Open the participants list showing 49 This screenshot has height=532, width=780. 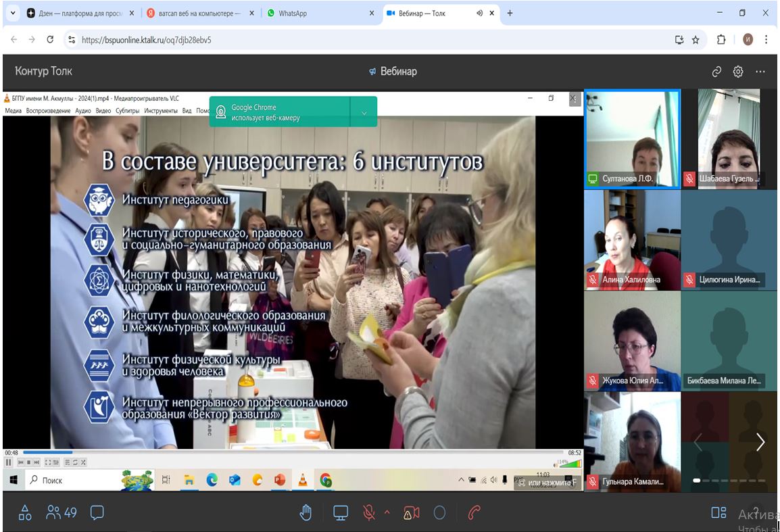point(61,513)
